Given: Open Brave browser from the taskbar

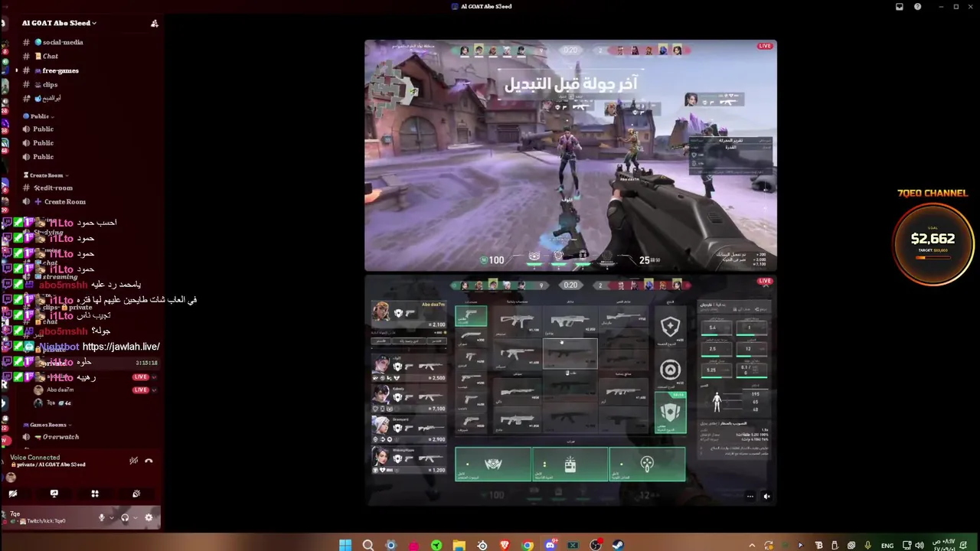Looking at the screenshot, I should click(505, 545).
